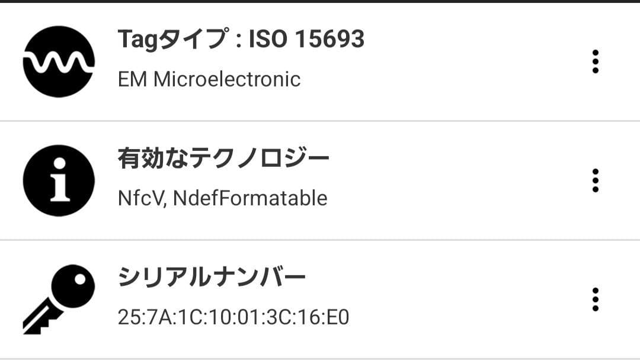Select the EM Microelectronic manufacturer text
640x364 pixels.
point(210,79)
